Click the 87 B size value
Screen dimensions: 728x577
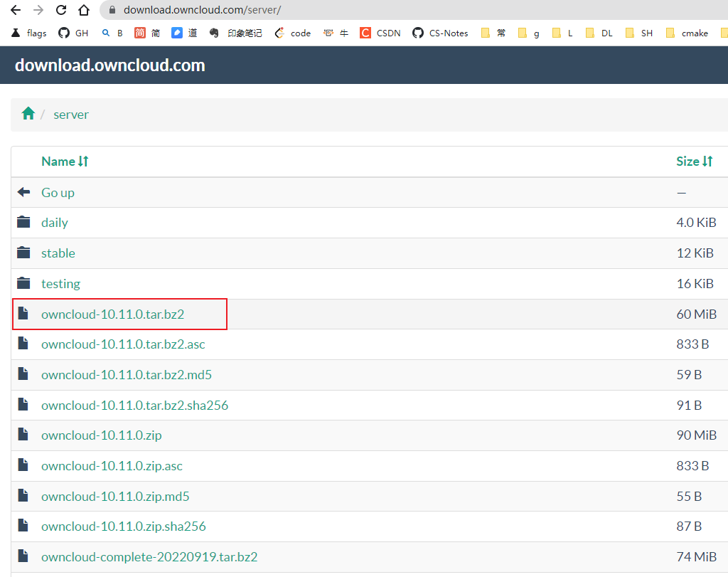pyautogui.click(x=689, y=526)
